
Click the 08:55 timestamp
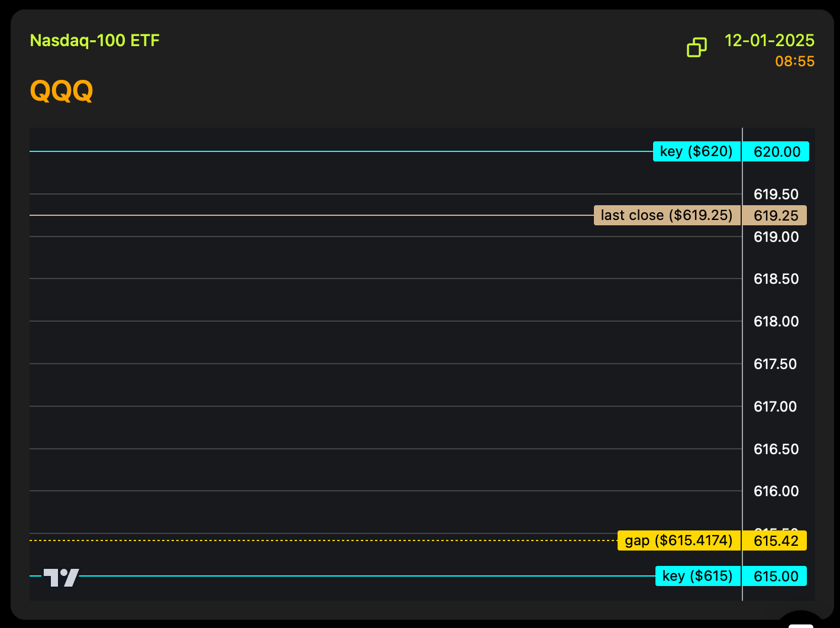794,61
